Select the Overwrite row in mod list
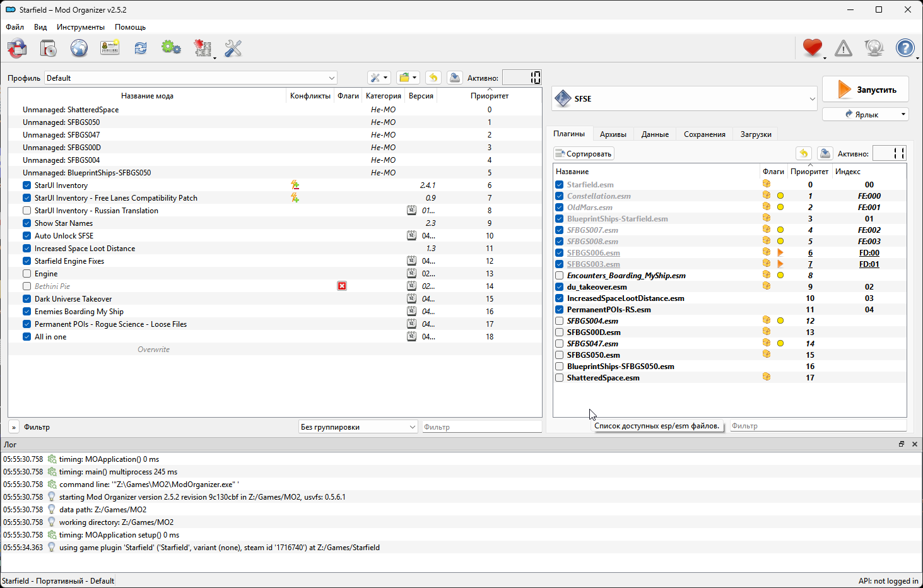This screenshot has width=923, height=588. point(275,350)
